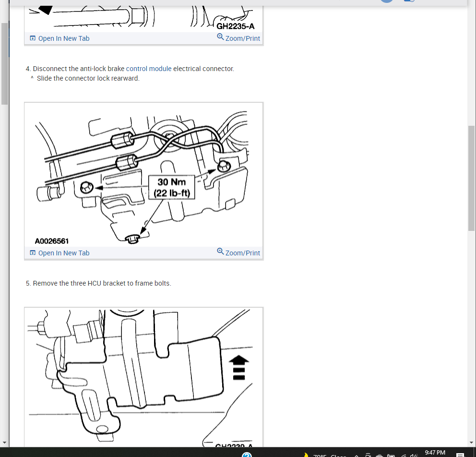Viewport: 476px width, 457px height.
Task: Click the 'A0026561' diagram ID label
Action: tap(52, 241)
